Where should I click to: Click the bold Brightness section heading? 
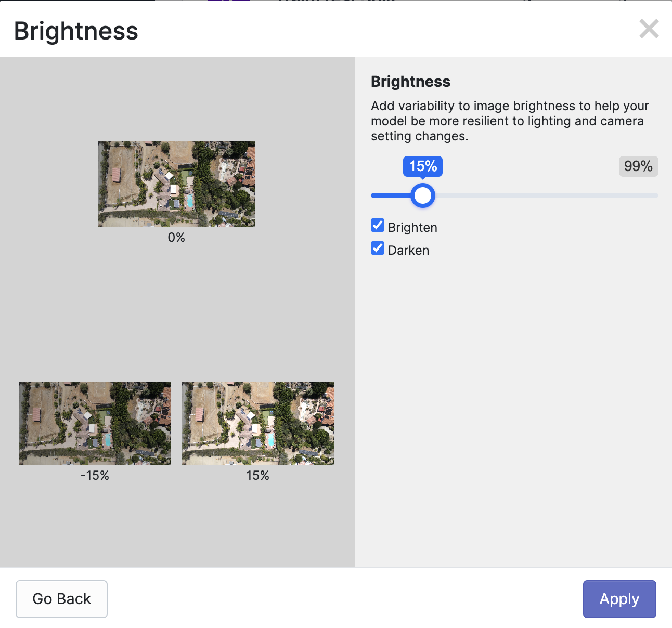pos(410,82)
